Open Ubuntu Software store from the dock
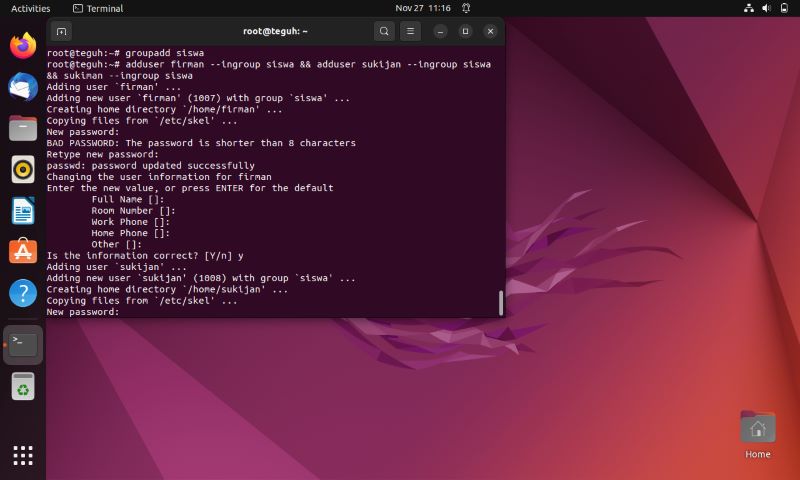 coord(23,251)
